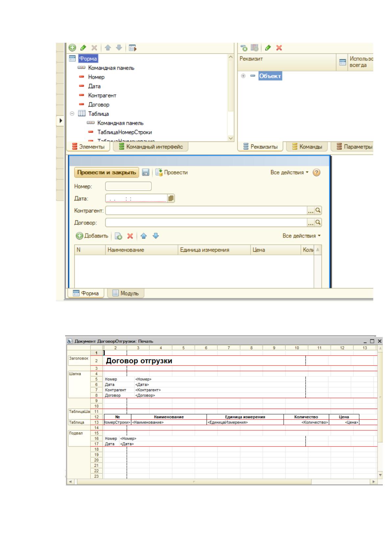
Task: Click the Добавить button above the table
Action: (92, 236)
